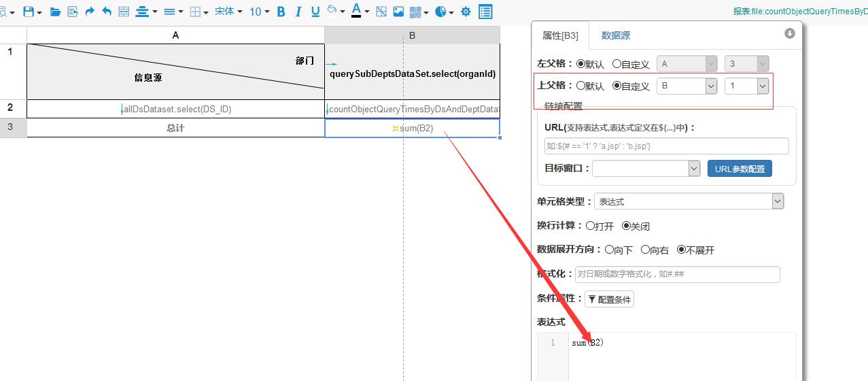Open the 单元格类型 dropdown
Viewport: 868px width, 381px height.
pos(689,201)
